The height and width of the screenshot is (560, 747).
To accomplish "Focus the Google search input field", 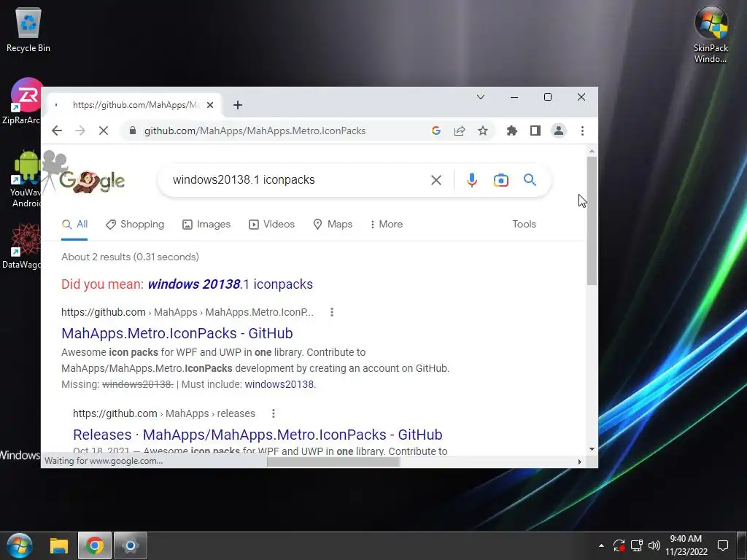I will (295, 180).
